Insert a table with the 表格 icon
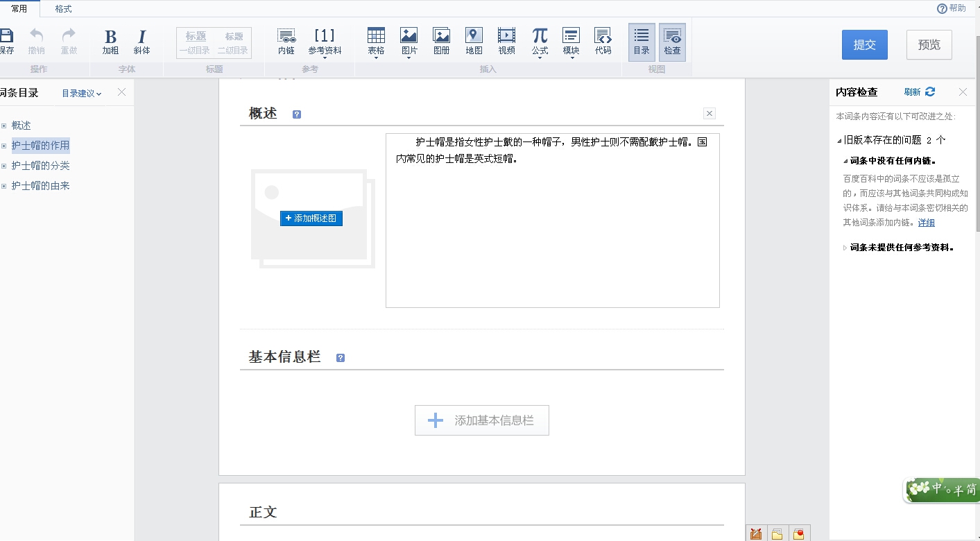 tap(375, 39)
